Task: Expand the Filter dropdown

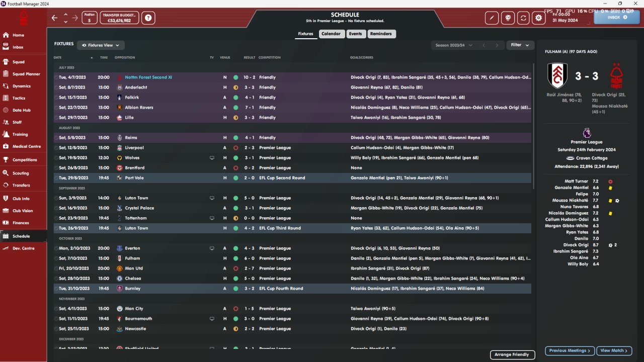Action: click(520, 45)
